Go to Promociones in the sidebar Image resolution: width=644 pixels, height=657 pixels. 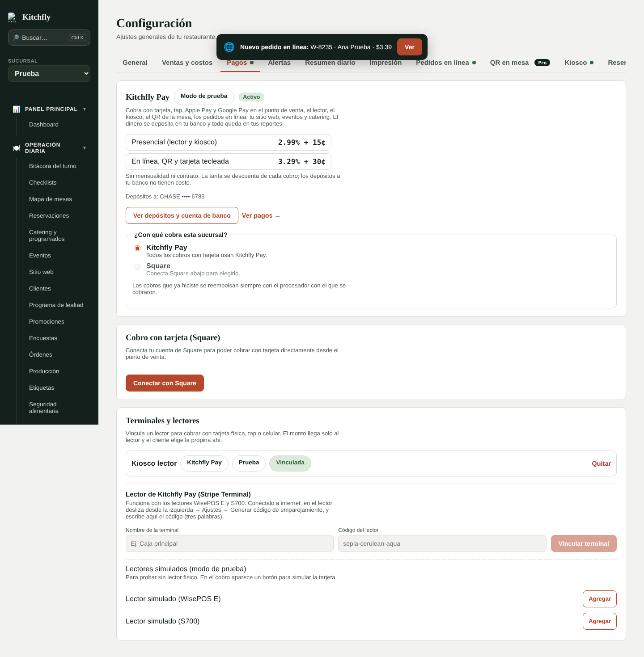[x=47, y=322]
